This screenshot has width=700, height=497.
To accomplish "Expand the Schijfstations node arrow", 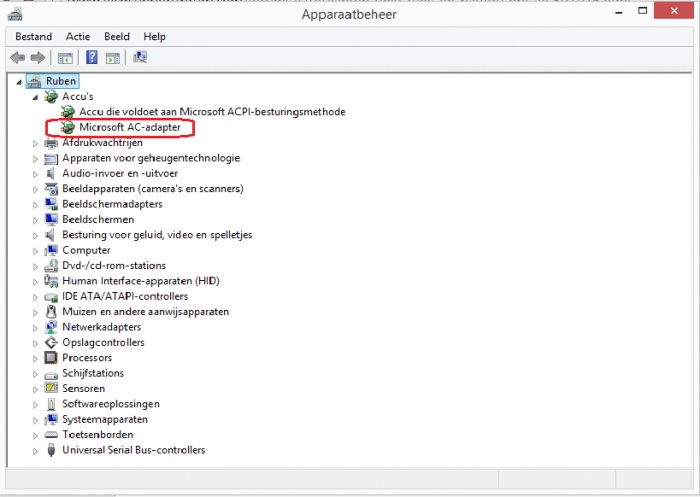I will click(35, 374).
